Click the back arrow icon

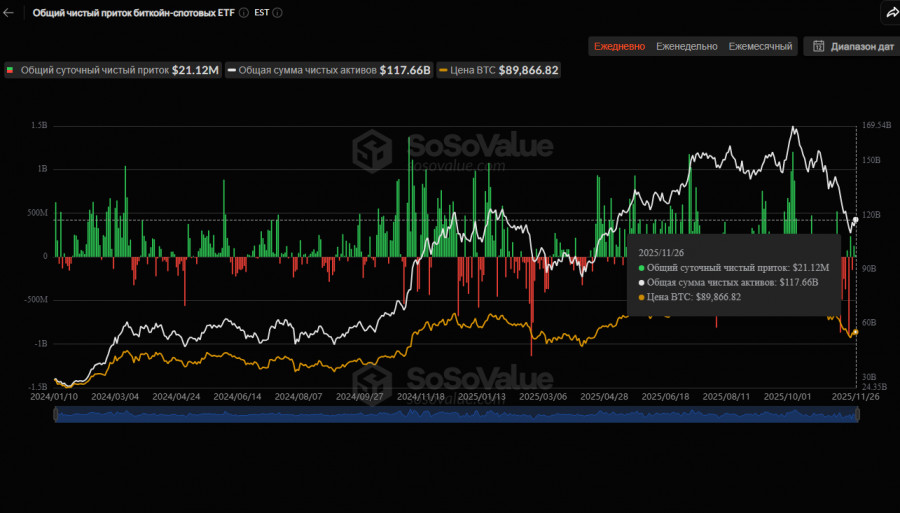pos(9,13)
